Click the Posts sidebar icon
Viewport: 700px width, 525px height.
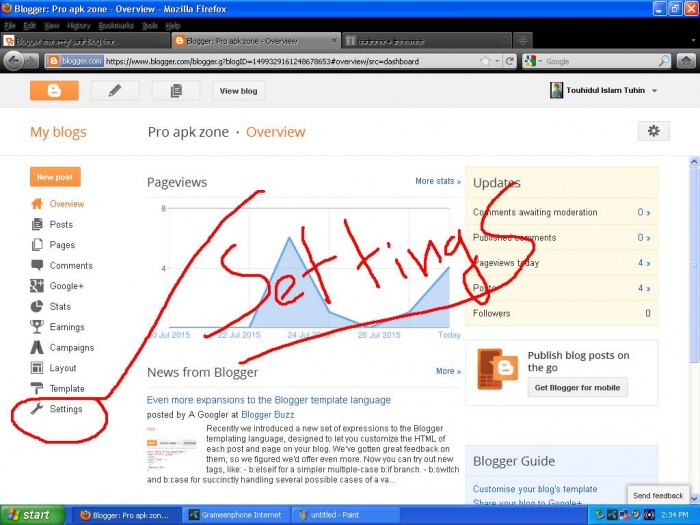pos(37,224)
